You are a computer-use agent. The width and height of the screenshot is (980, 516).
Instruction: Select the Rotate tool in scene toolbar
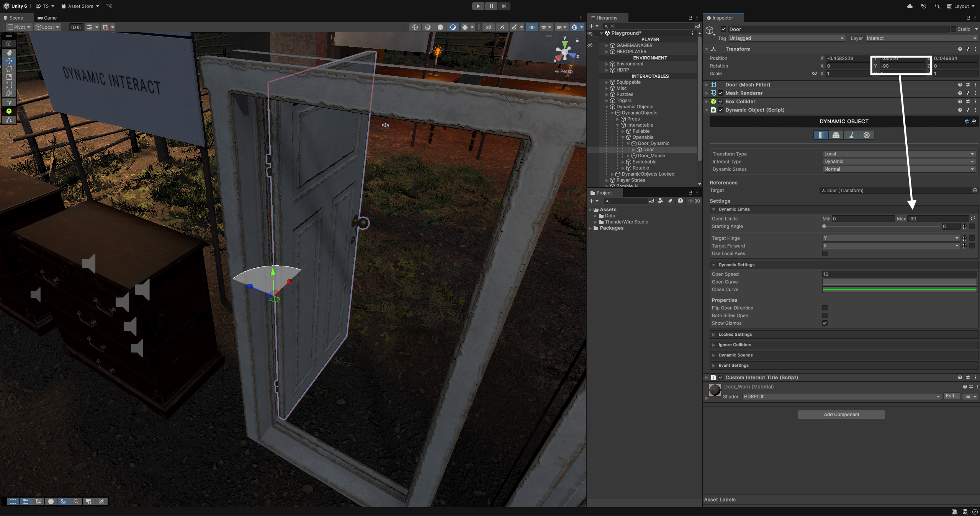[x=9, y=69]
